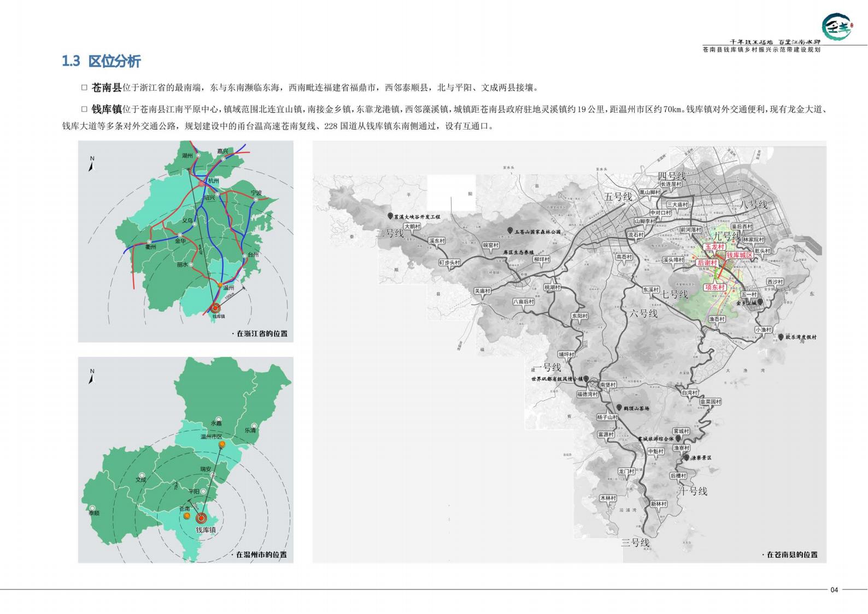Click the orange dot under 苍南 on the Wenzhou map
The height and width of the screenshot is (614, 868).
pos(187,516)
